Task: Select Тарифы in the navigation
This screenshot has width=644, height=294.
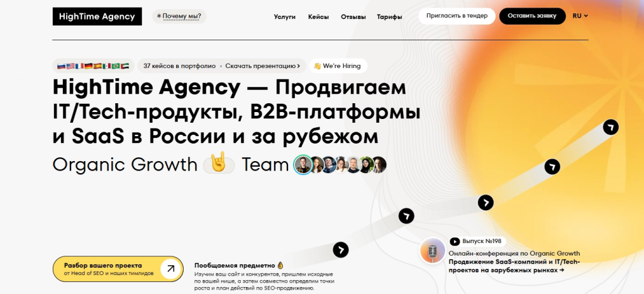Action: coord(389,17)
